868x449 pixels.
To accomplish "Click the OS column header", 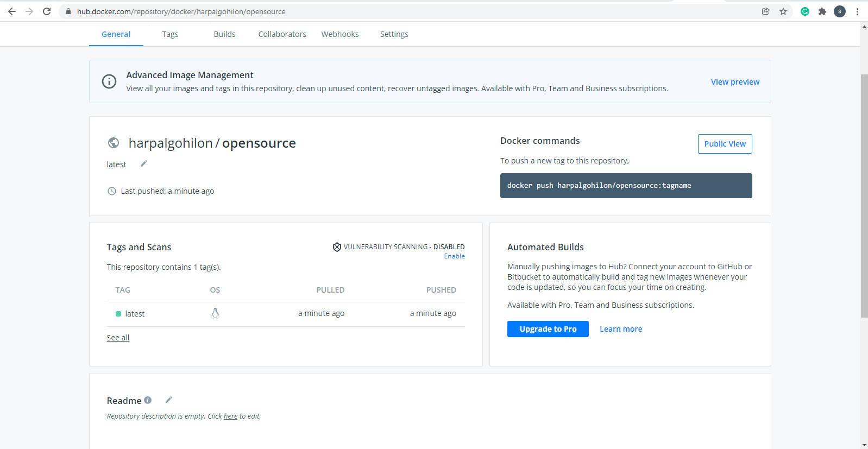I will 215,290.
